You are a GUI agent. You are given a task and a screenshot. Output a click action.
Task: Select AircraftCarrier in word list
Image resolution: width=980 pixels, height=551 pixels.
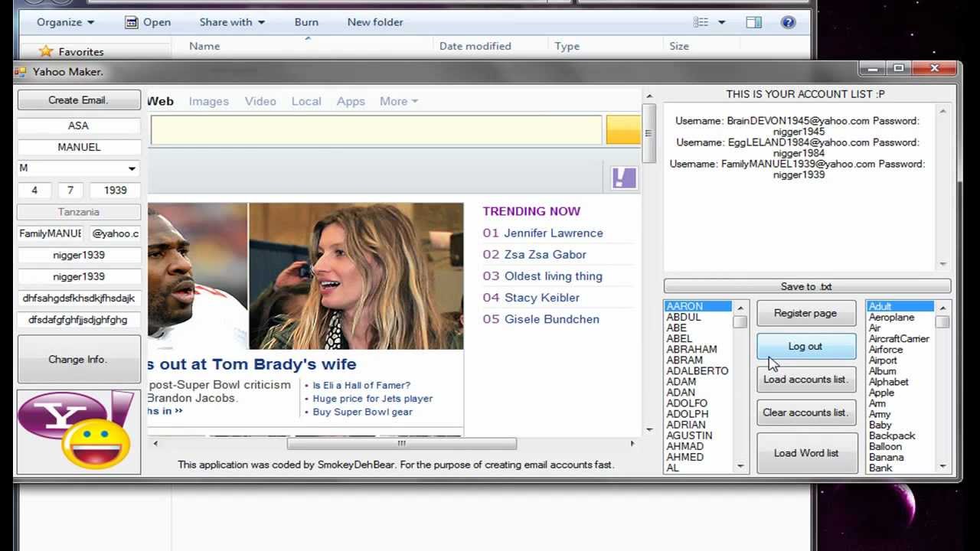(900, 338)
